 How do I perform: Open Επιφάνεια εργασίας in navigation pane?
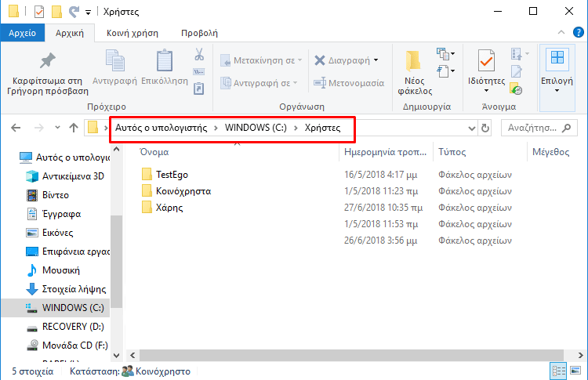[x=67, y=252]
